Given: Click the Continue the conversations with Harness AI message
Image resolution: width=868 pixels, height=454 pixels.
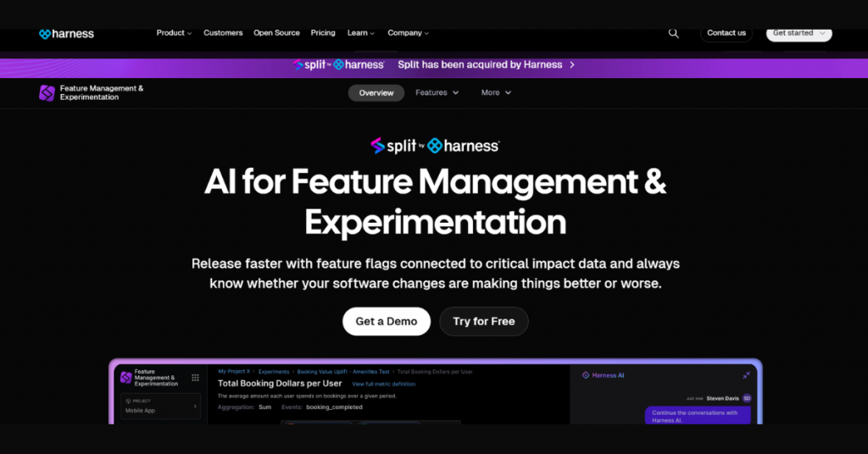Looking at the screenshot, I should pos(698,416).
